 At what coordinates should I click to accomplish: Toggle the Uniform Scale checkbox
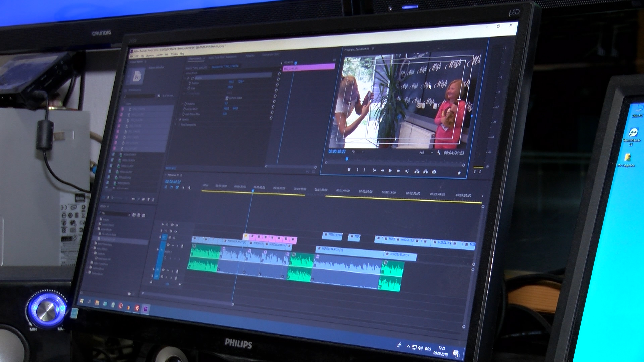tap(227, 98)
